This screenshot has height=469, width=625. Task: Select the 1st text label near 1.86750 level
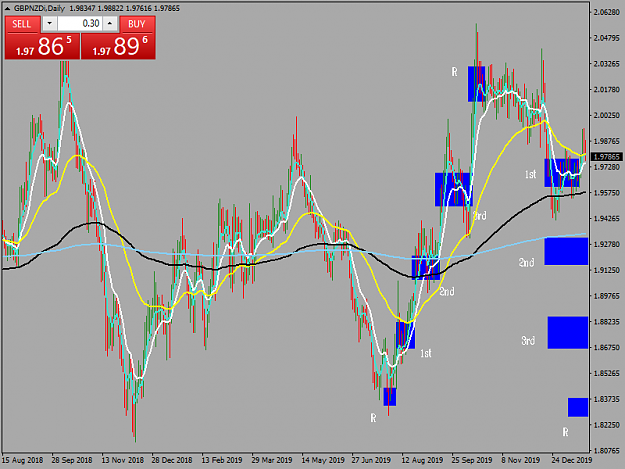(x=426, y=353)
